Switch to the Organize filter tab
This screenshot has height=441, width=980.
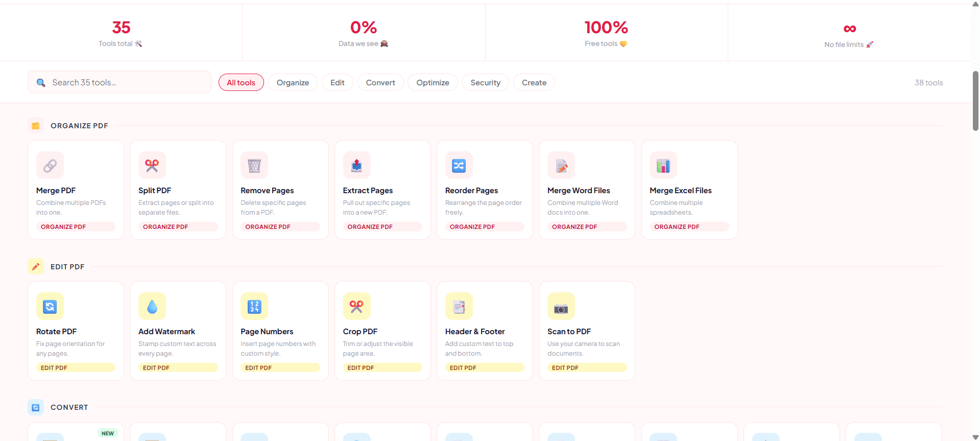pyautogui.click(x=293, y=82)
